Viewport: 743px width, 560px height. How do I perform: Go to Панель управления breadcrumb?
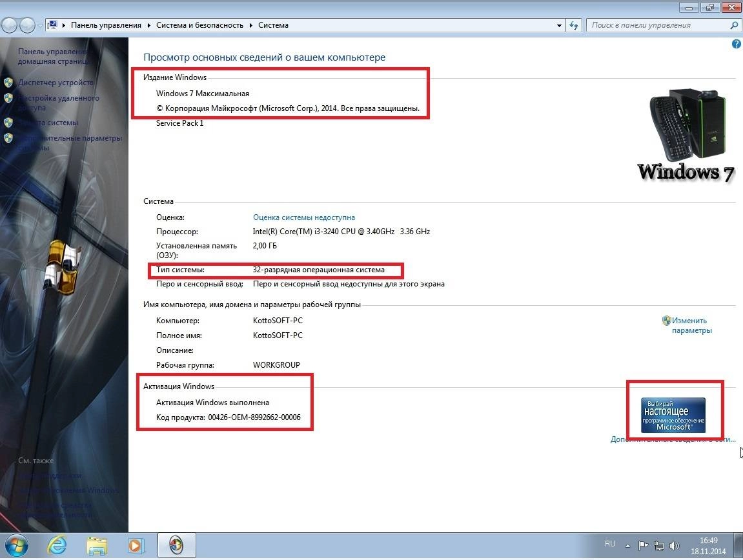106,25
